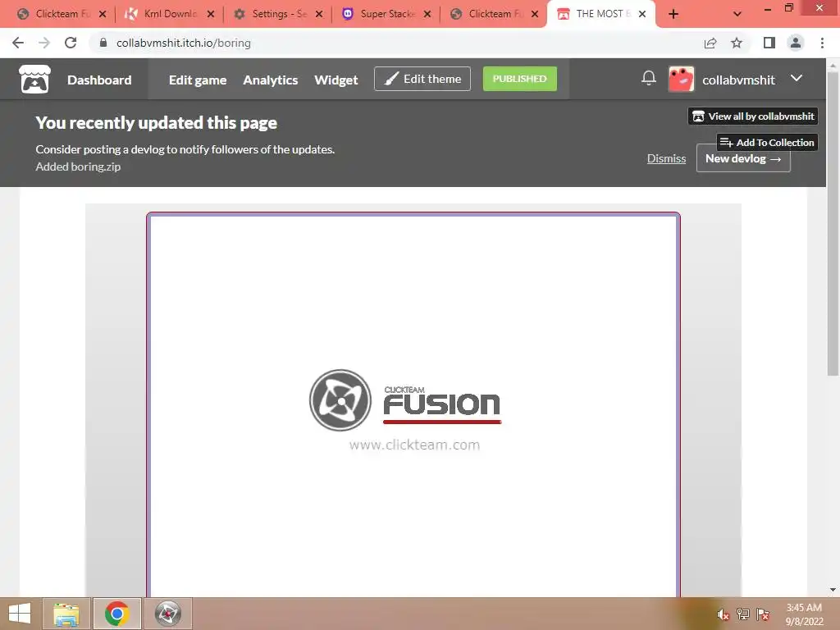Expand the tab search dropdown
Screen dimensions: 840x630
(x=737, y=15)
